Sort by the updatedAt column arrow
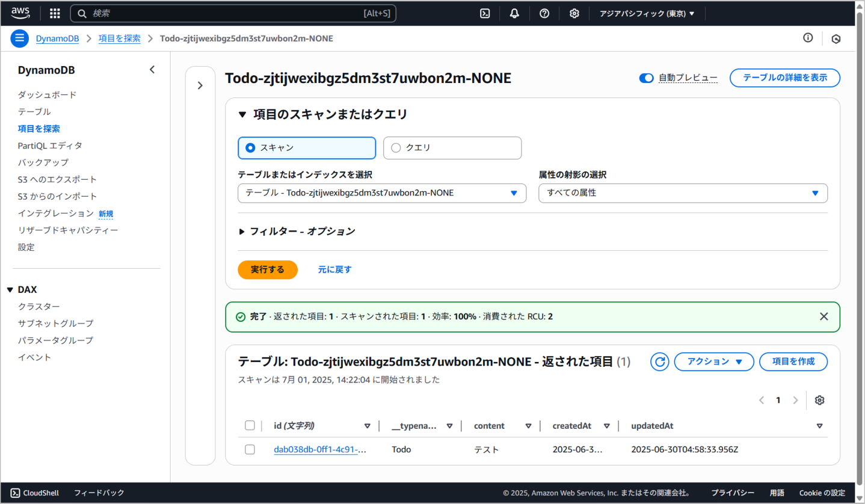 point(819,426)
